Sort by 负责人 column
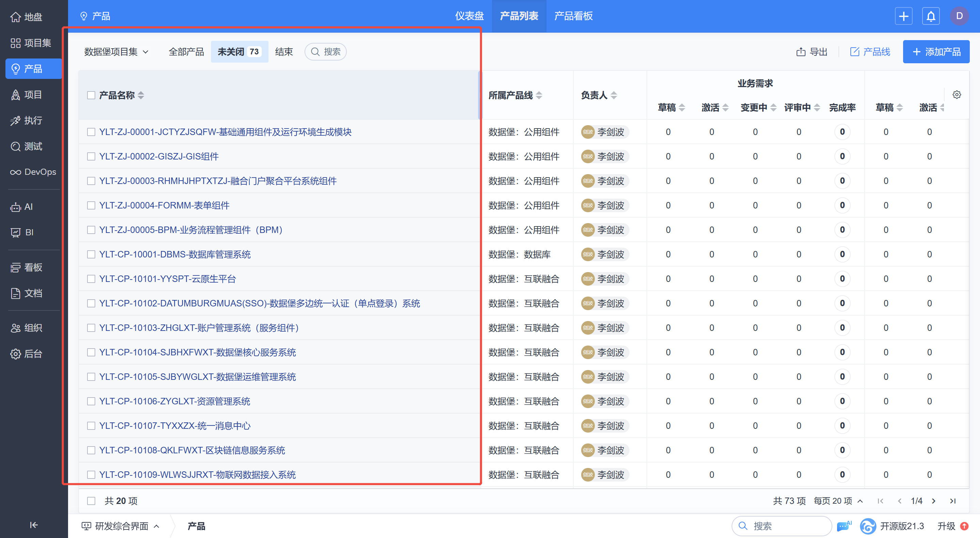The height and width of the screenshot is (538, 980). point(614,95)
